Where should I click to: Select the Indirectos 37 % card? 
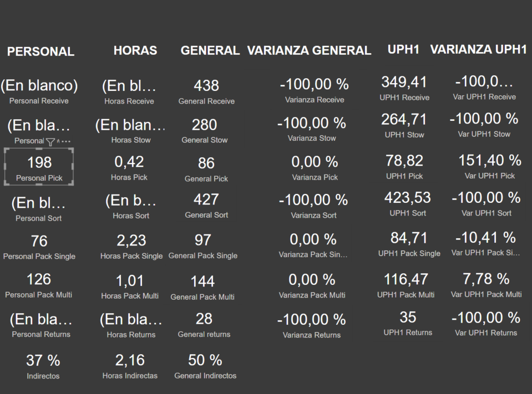43,366
